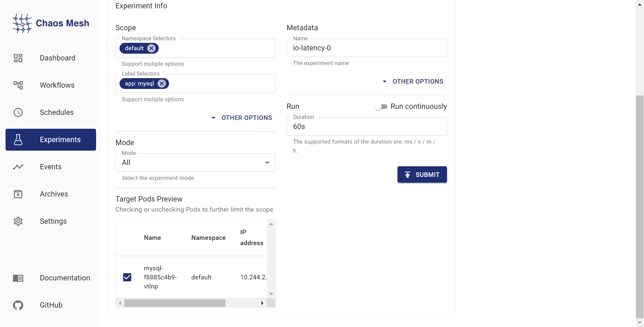
Task: Click the Duration input field
Action: pos(367,126)
